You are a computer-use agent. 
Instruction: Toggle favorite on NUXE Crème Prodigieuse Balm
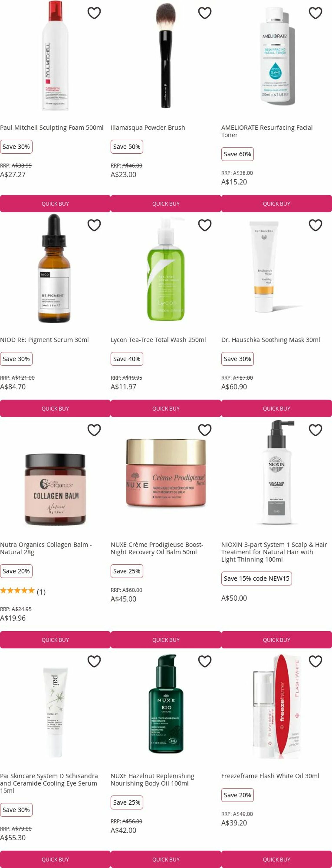pyautogui.click(x=205, y=430)
